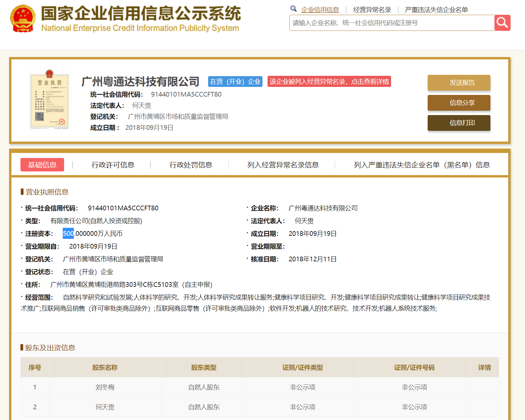Image resolution: width=525 pixels, height=420 pixels.
Task: Click the blue 在营（开业）企业 status badge
Action: point(235,82)
